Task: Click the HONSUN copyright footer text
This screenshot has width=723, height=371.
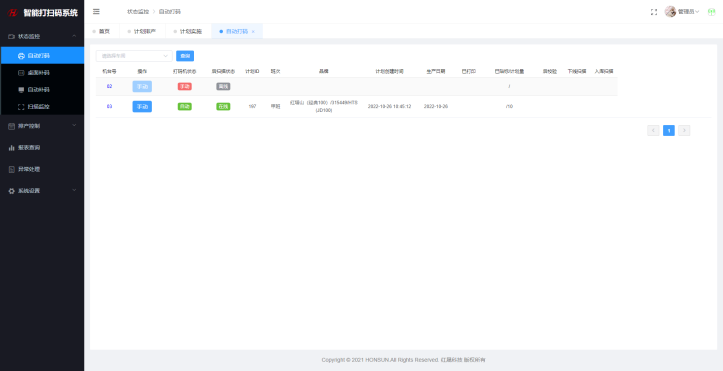Action: tap(403, 360)
